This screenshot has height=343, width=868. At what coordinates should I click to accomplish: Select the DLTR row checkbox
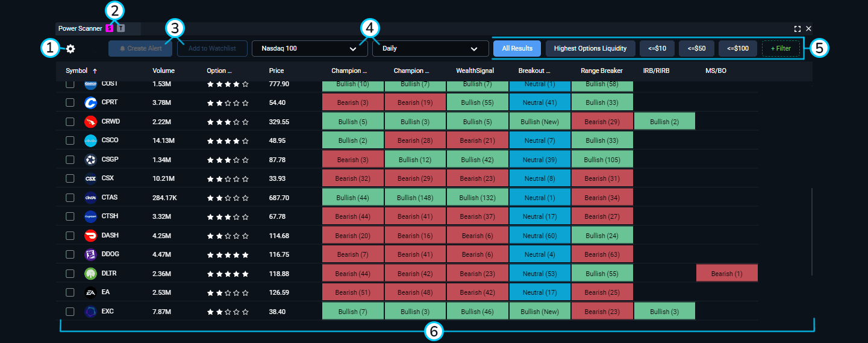(70, 274)
